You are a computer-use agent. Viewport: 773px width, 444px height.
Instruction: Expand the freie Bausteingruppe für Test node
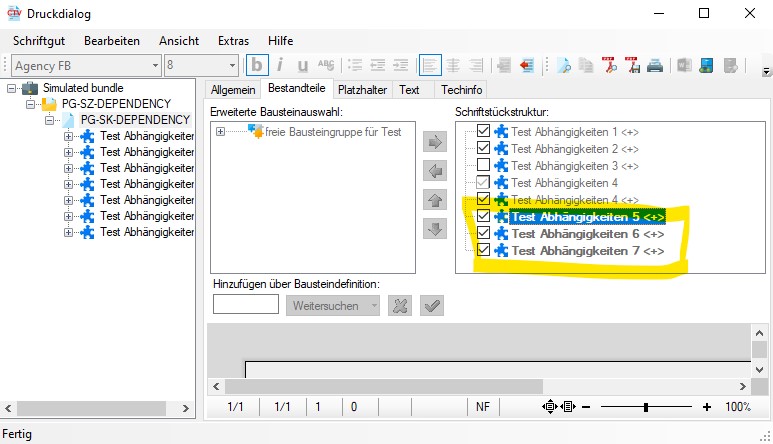(x=220, y=132)
